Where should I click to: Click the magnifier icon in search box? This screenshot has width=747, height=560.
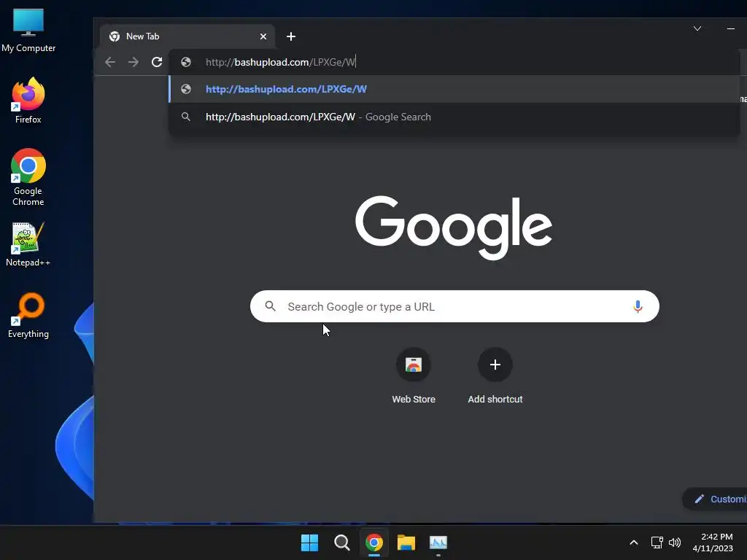point(270,306)
